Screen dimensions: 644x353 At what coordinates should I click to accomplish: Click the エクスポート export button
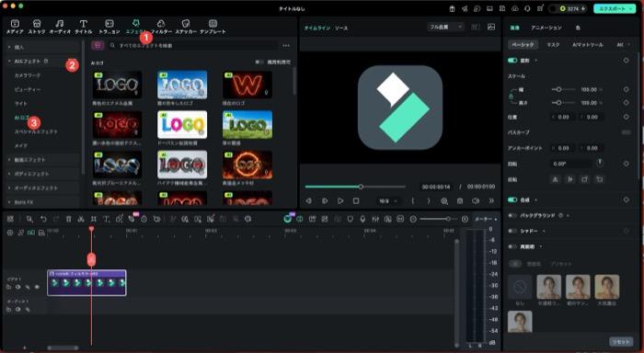[615, 8]
